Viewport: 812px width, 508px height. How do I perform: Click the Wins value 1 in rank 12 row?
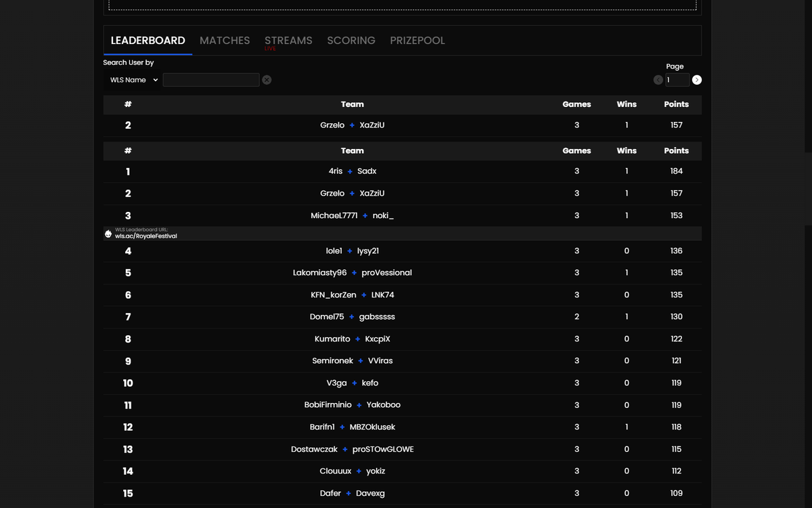pos(627,427)
